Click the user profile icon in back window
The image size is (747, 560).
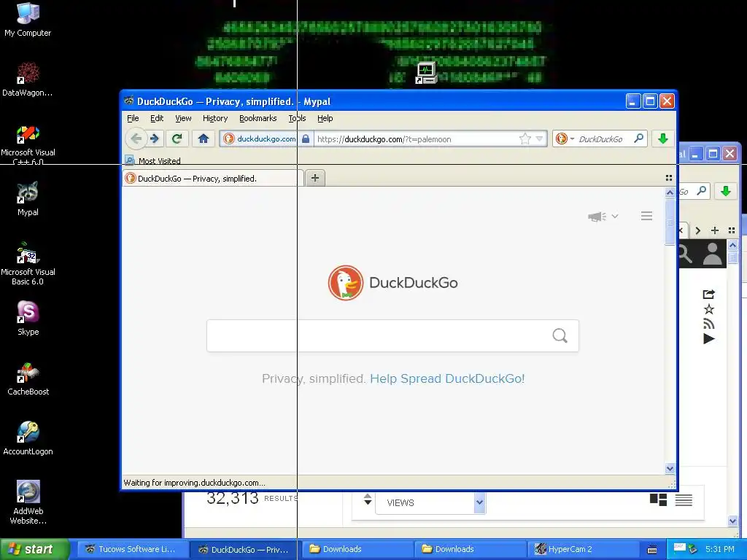click(713, 254)
